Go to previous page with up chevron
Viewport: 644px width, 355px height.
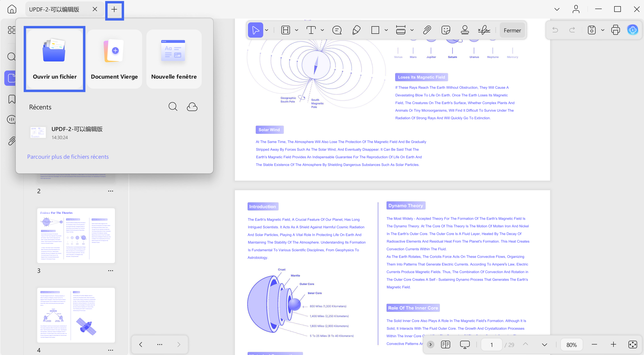526,344
